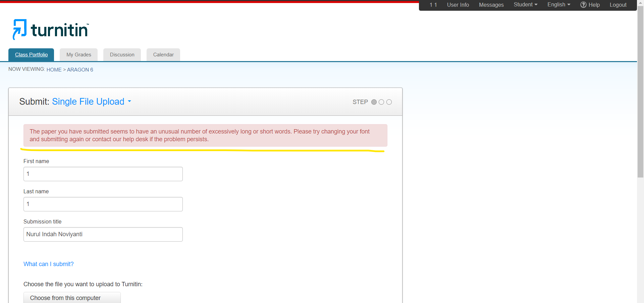Click the 'Submission title' label
This screenshot has height=303, width=644.
[x=43, y=221]
